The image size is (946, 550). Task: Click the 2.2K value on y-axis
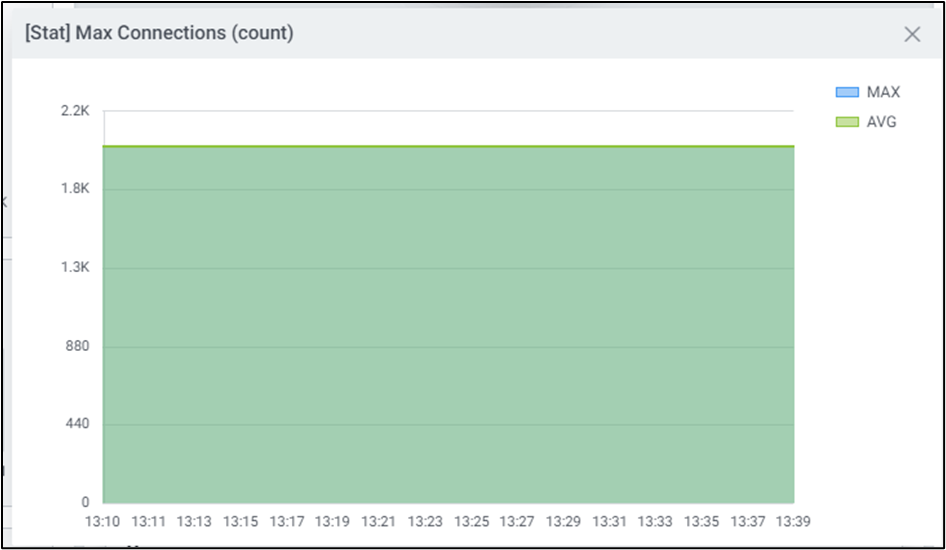click(x=75, y=111)
